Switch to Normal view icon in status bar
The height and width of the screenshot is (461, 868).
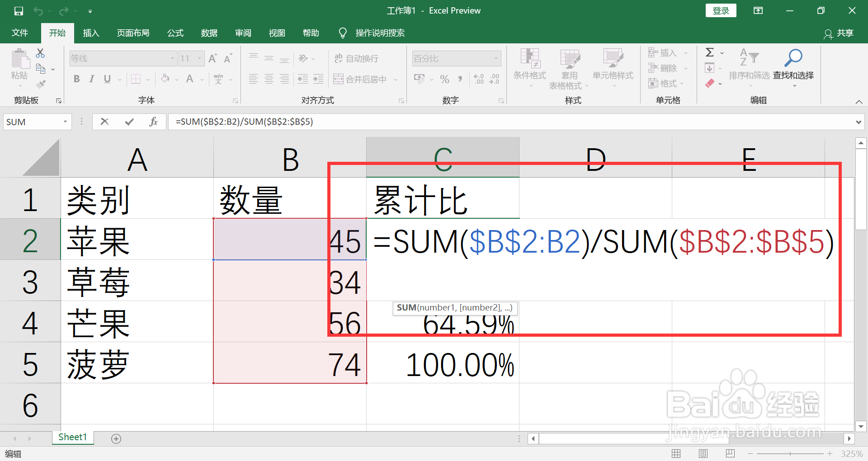[676, 453]
